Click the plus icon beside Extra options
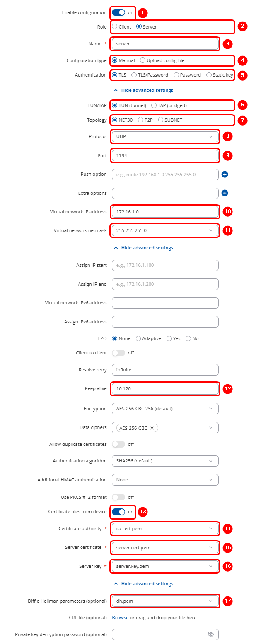Image resolution: width=268 pixels, height=644 pixels. (225, 193)
